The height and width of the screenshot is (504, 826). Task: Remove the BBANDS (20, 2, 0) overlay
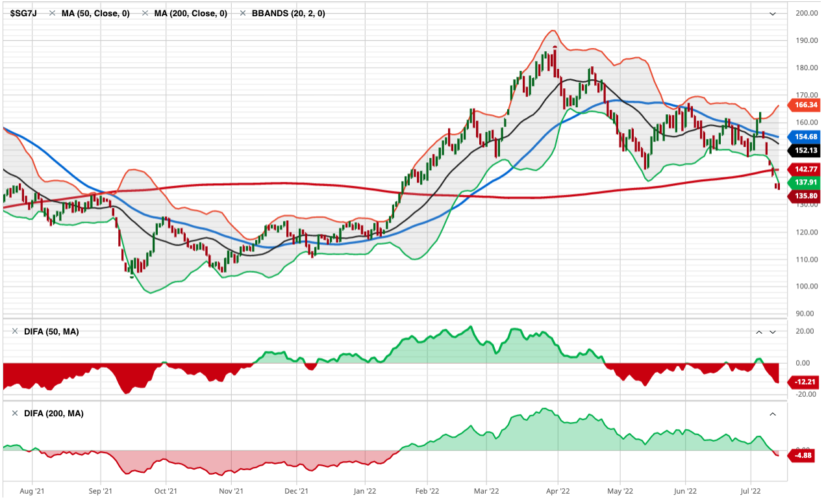(x=243, y=13)
